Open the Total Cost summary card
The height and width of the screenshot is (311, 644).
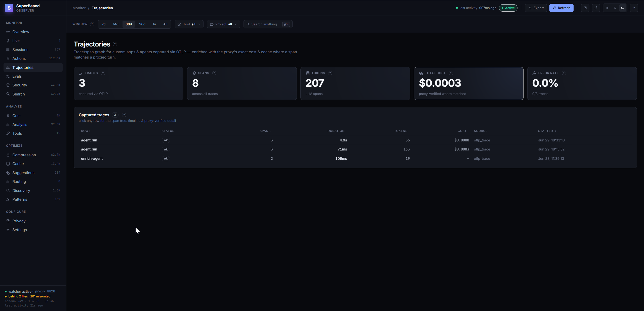pyautogui.click(x=468, y=83)
